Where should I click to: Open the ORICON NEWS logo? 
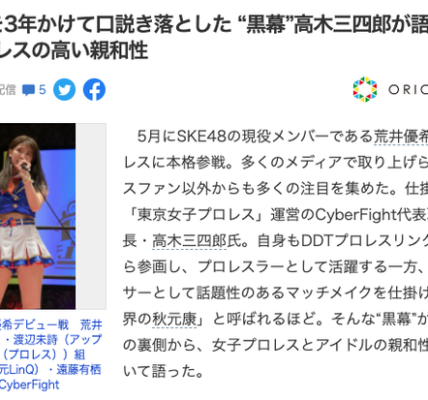click(365, 89)
